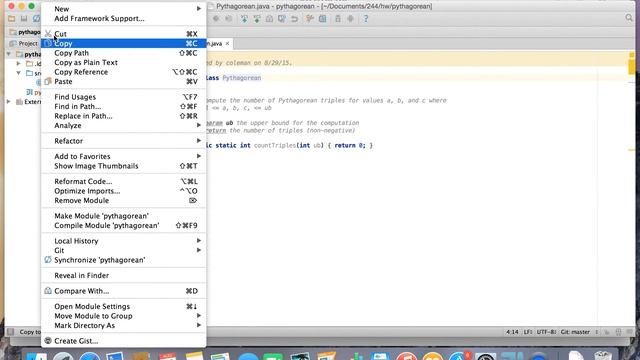Open the Project Structure toolbar icon
This screenshot has height=360, width=640.
tap(322, 18)
